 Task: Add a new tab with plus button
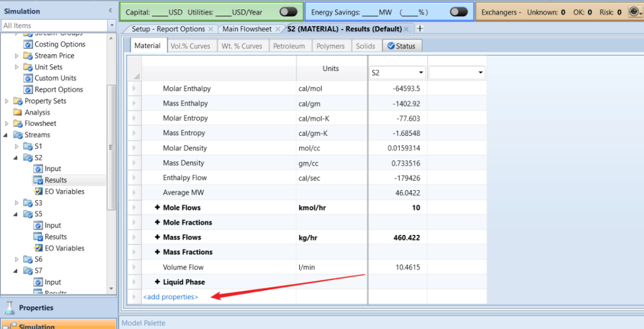click(420, 29)
